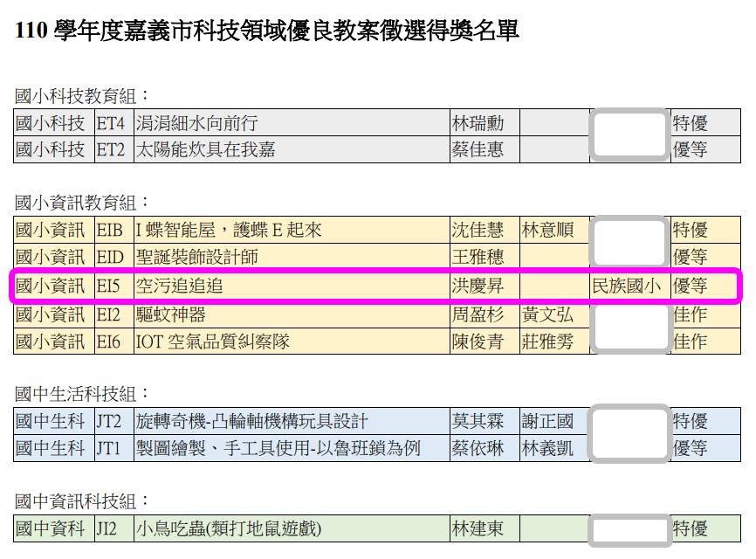Select the lesson title 太陽能炊具在我嘉
The height and width of the screenshot is (559, 756).
coord(205,150)
